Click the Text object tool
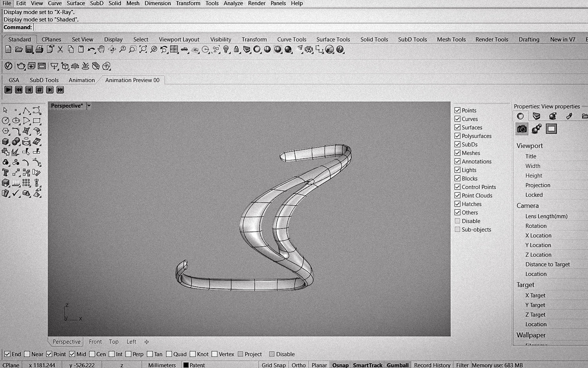Screen dimensions: 588x368 [5, 172]
